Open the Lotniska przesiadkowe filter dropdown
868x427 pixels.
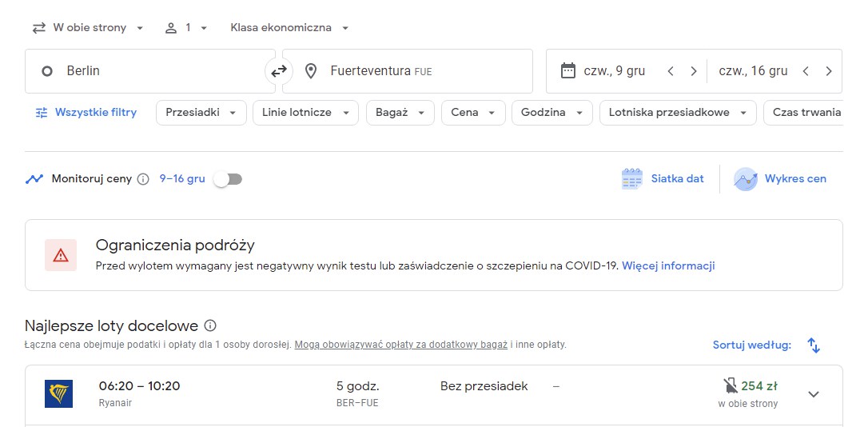(x=678, y=113)
